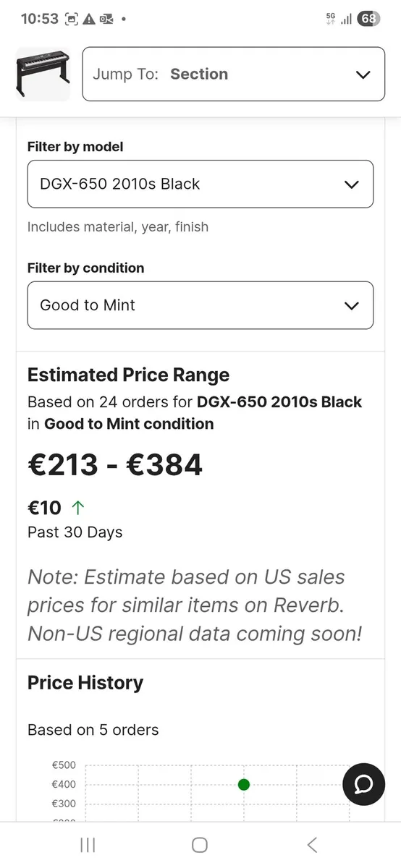
Task: Tap the Android home button icon
Action: (x=200, y=844)
